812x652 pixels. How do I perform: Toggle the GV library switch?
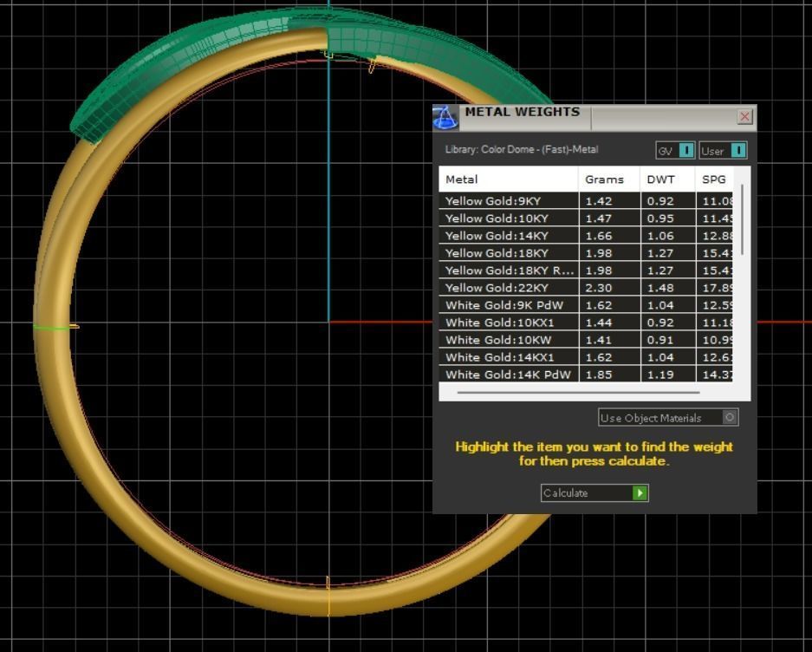675,151
